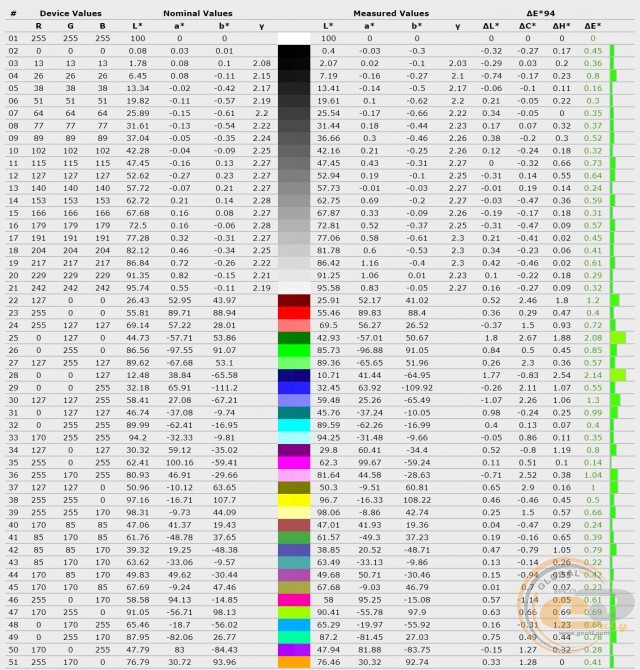
Task: Click ΔE* value '2.08' in row 25
Action: (593, 338)
